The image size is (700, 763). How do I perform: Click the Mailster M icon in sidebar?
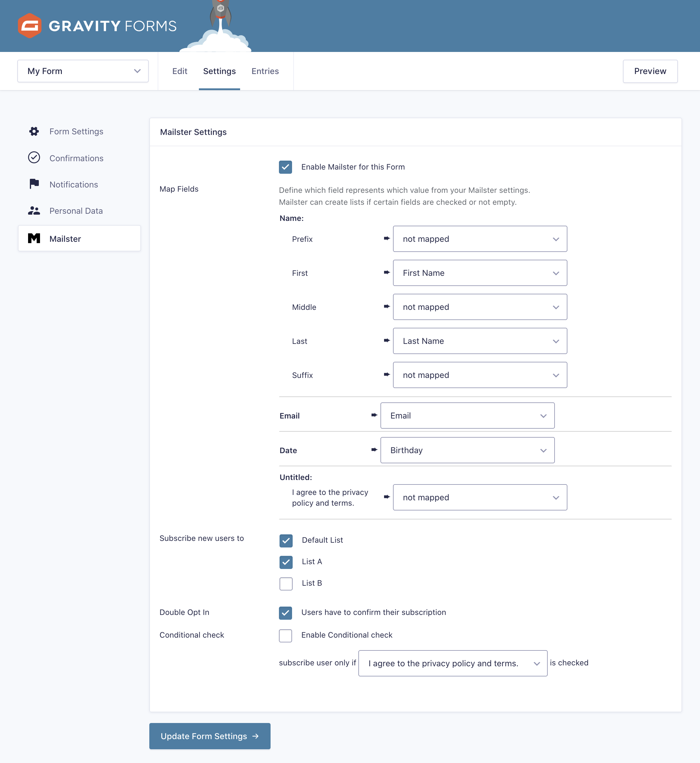click(x=34, y=239)
